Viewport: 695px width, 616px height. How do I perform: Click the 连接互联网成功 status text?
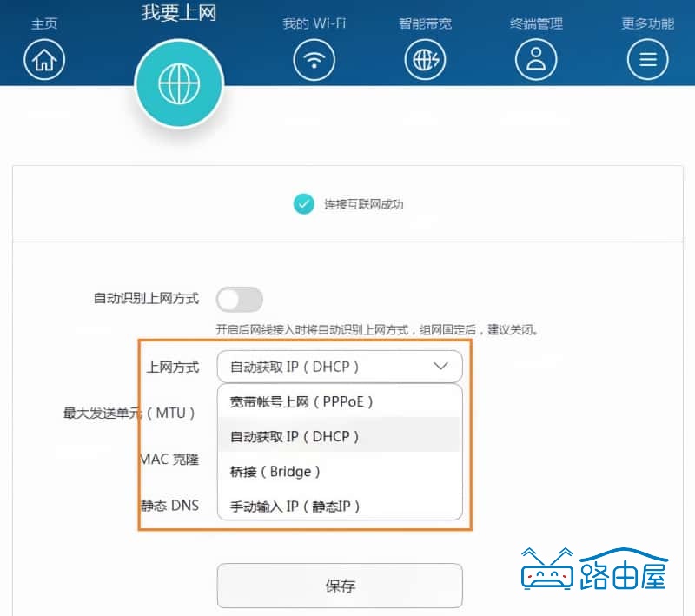365,204
